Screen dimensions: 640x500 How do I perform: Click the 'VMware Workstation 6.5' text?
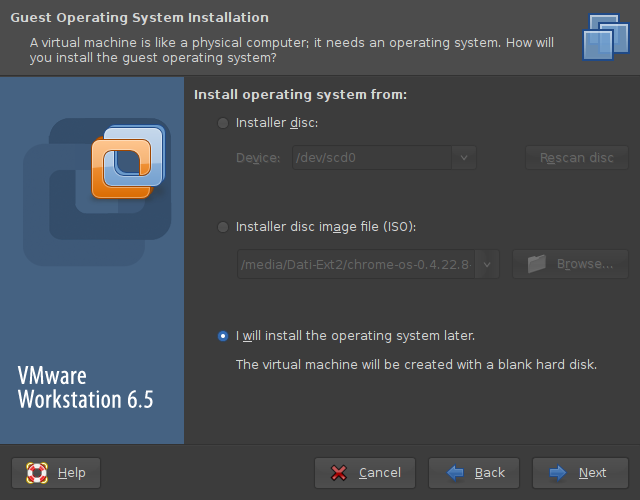[x=85, y=387]
